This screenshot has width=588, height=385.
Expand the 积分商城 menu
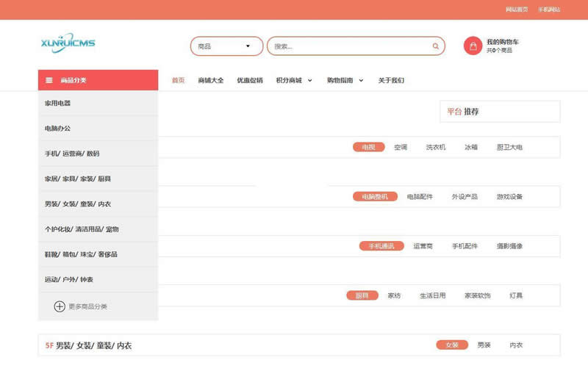(294, 80)
